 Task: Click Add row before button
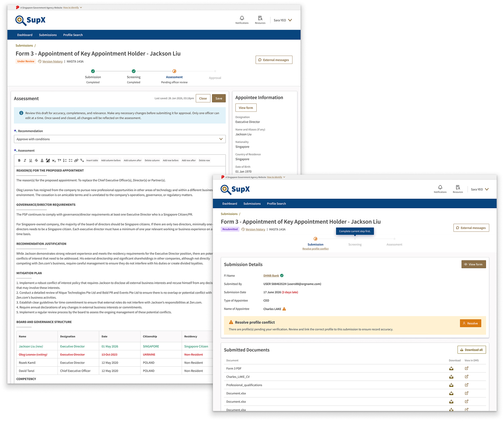click(171, 161)
